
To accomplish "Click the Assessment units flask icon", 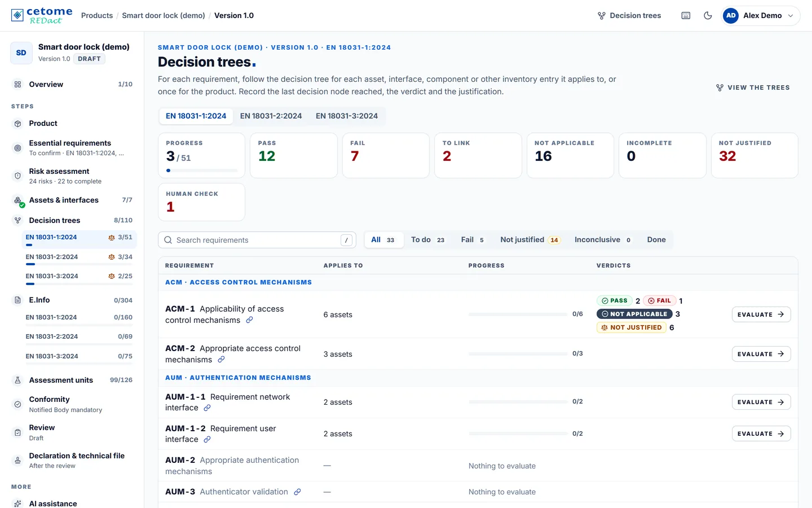I will click(17, 380).
